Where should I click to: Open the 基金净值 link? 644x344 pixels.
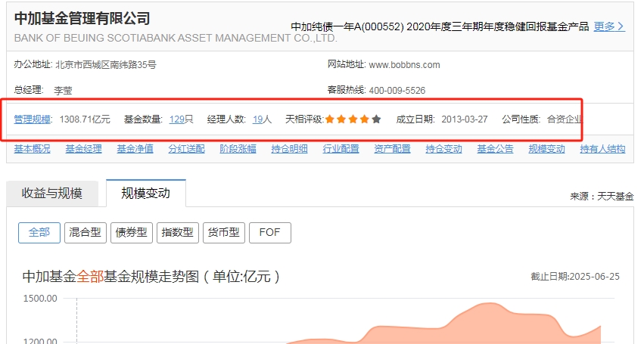[x=135, y=149]
